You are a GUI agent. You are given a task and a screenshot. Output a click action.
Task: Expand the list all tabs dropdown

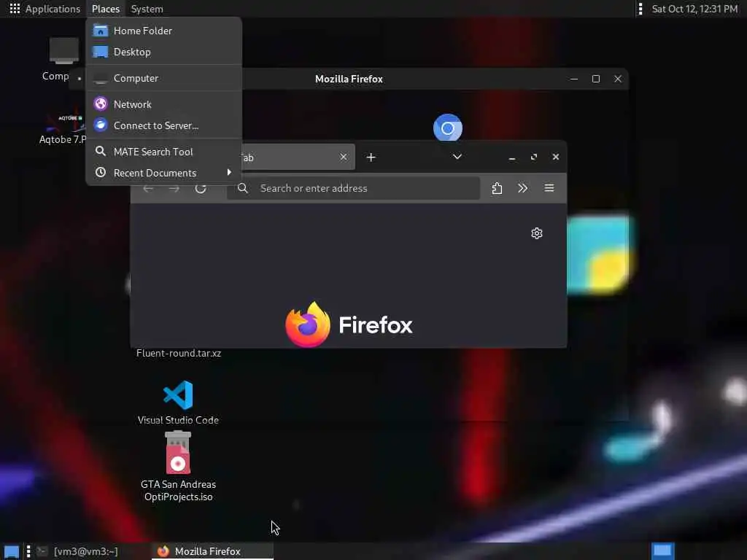click(457, 157)
